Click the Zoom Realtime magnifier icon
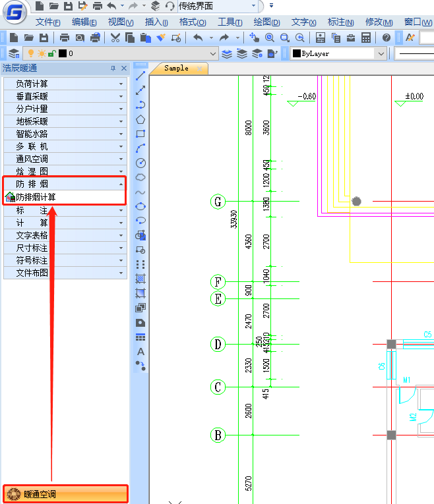 click(269, 38)
